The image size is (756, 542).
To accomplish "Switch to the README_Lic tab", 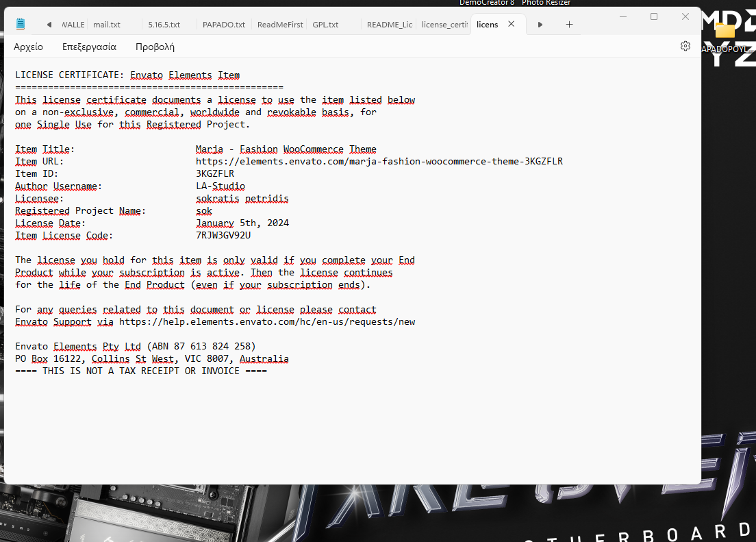I will pos(390,25).
